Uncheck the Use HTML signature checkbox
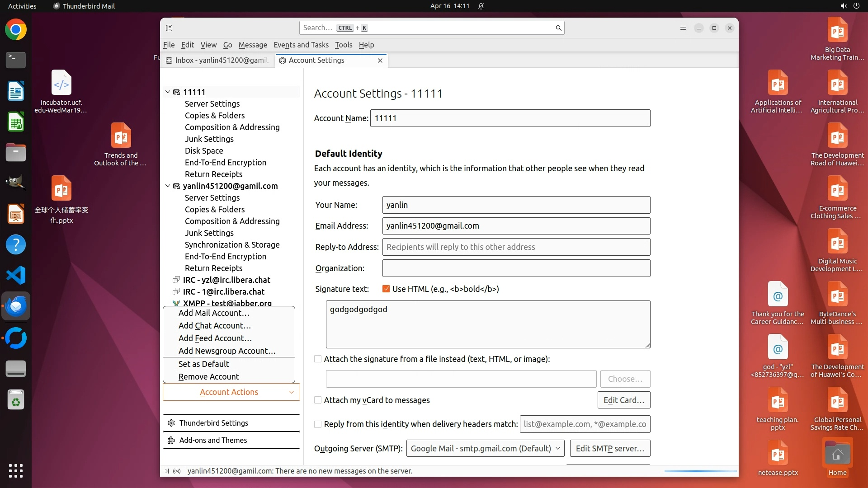This screenshot has height=488, width=868. coord(386,289)
